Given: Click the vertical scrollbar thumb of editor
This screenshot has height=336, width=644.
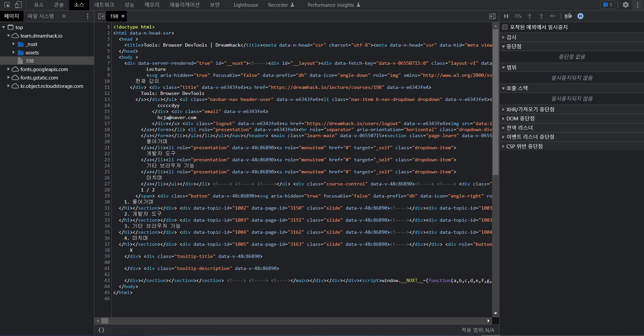Looking at the screenshot, I should (x=495, y=102).
